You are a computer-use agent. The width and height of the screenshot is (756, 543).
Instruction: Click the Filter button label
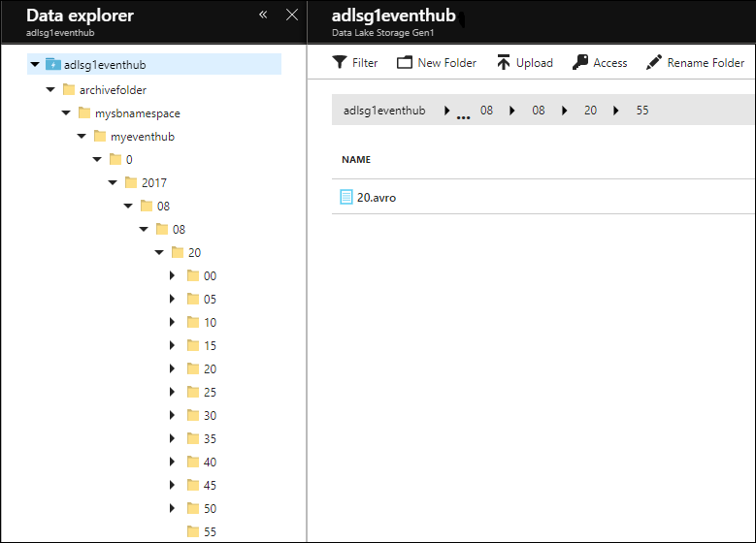[365, 63]
